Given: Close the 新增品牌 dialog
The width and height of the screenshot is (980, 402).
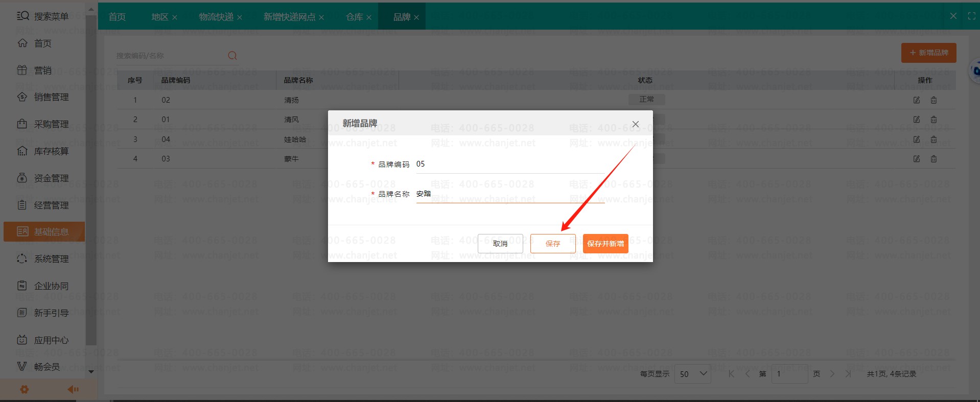Looking at the screenshot, I should (x=636, y=124).
